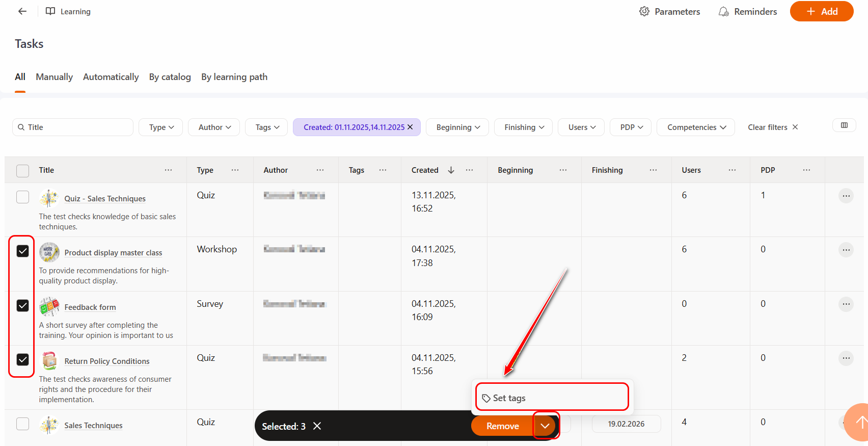Open Title column options menu
Image resolution: width=868 pixels, height=446 pixels.
coord(168,170)
